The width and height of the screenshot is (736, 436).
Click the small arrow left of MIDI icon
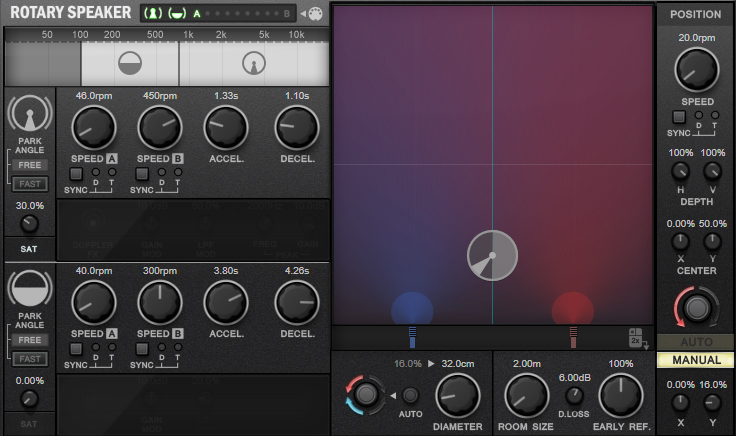[x=303, y=14]
